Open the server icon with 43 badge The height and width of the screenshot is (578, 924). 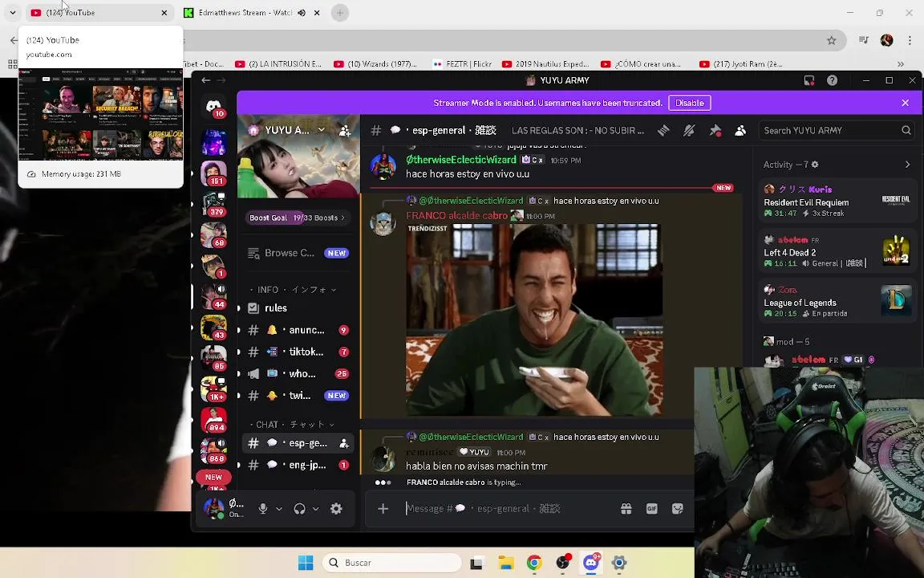point(213,328)
